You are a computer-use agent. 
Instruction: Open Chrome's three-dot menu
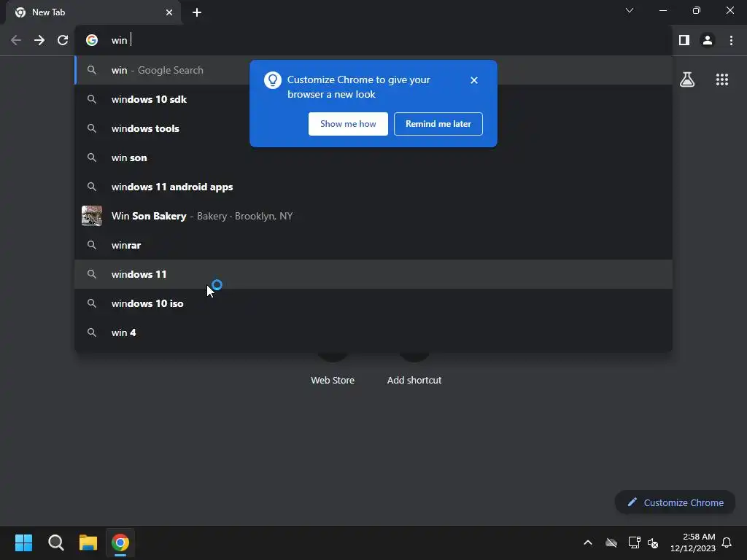pos(731,41)
